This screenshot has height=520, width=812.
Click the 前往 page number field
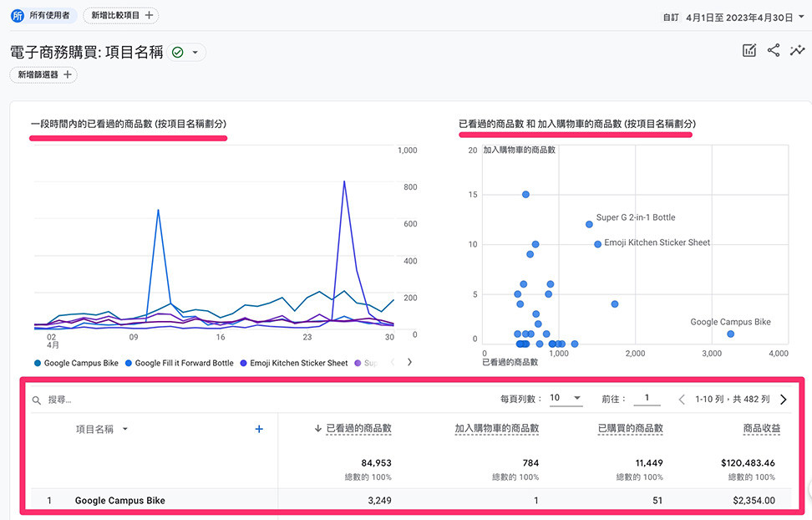pos(647,398)
